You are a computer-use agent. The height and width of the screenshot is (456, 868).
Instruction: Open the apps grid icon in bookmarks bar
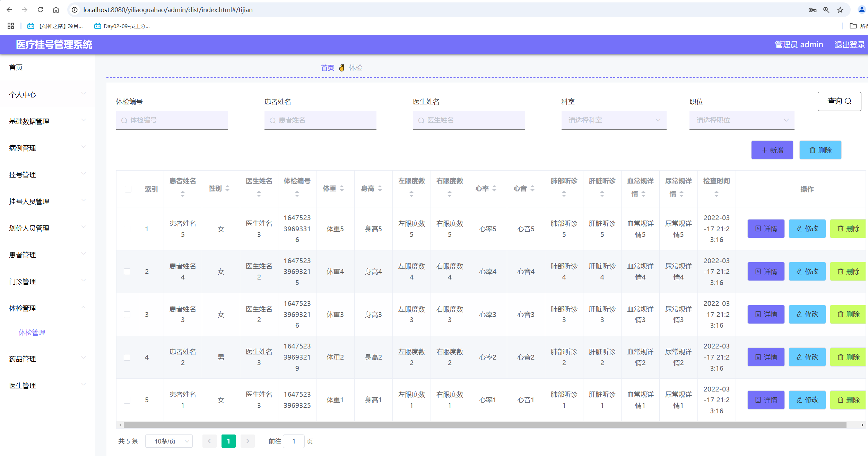coord(11,26)
